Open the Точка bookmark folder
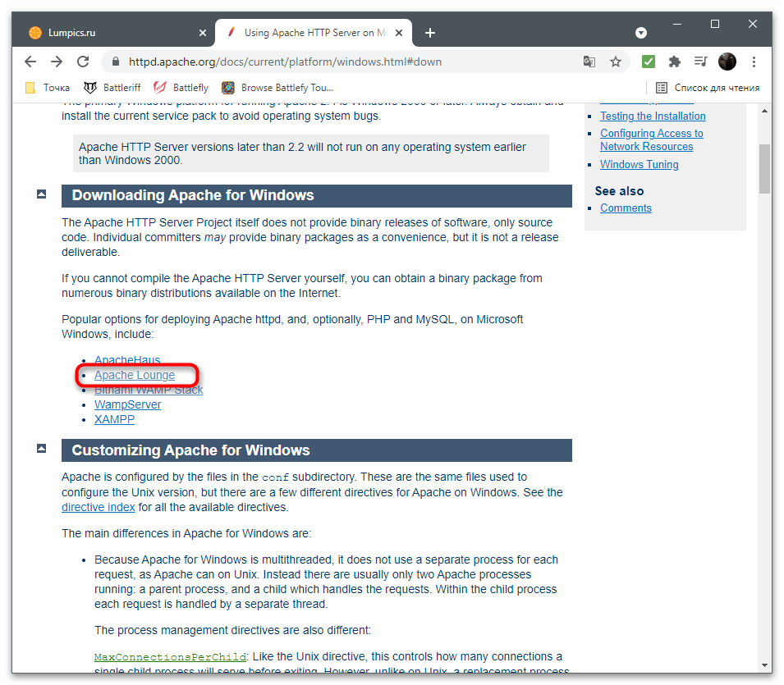784x685 pixels. coord(48,88)
